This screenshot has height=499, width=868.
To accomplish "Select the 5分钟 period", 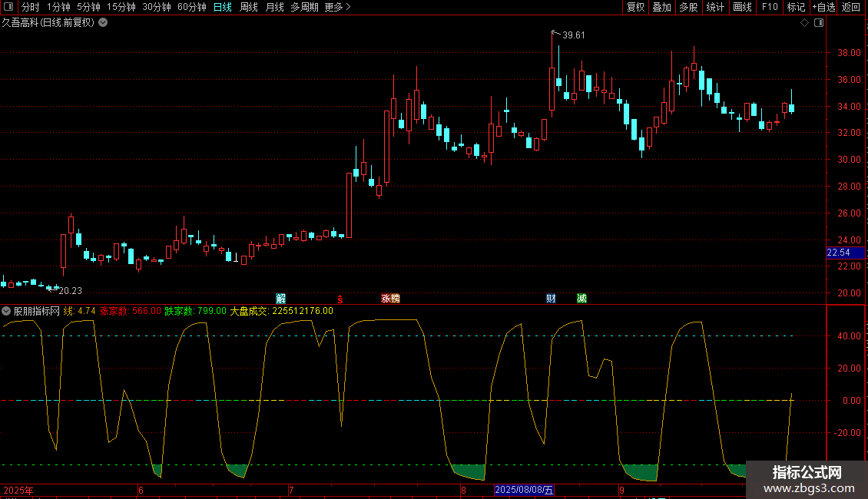I will pos(88,7).
